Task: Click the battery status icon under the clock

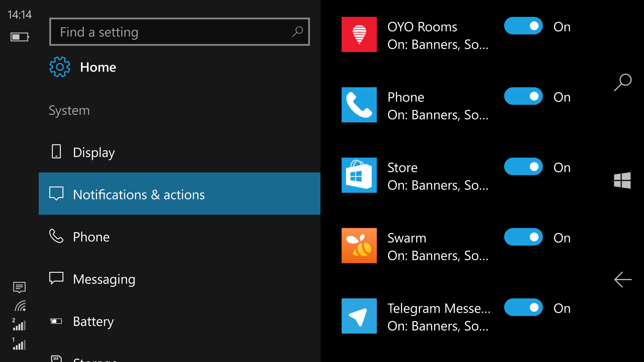Action: pyautogui.click(x=20, y=37)
